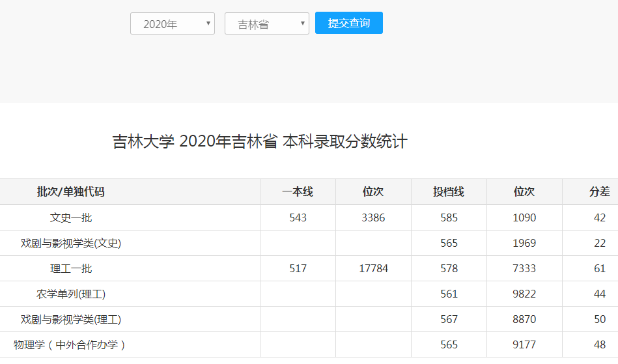Select the 543 一本线 value
The width and height of the screenshot is (618, 364).
(x=298, y=217)
